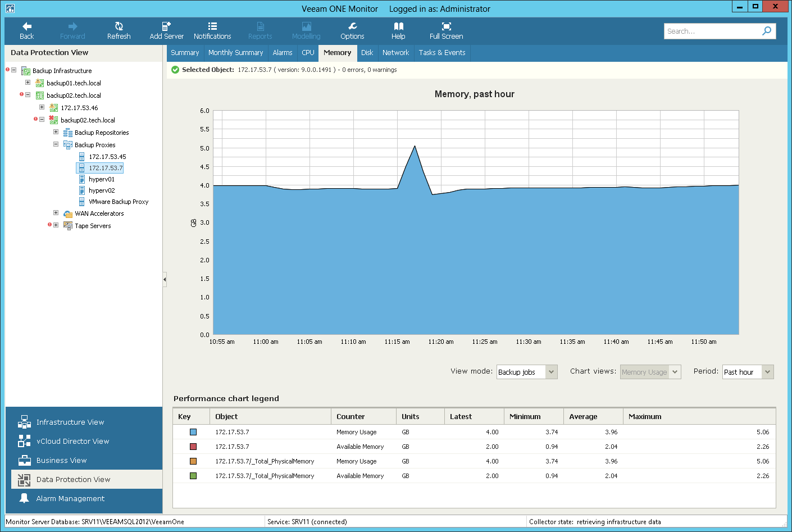792x532 pixels.
Task: Click the Reports toolbar icon
Action: coord(260,26)
